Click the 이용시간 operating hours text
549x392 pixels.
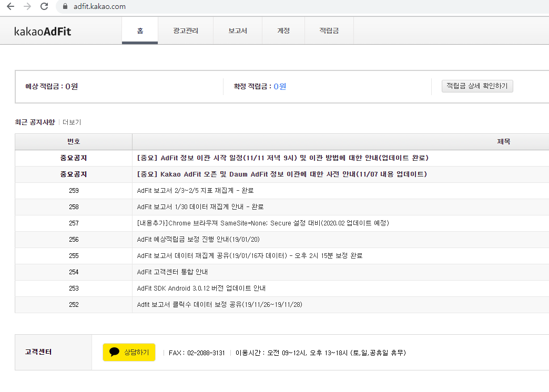321,353
